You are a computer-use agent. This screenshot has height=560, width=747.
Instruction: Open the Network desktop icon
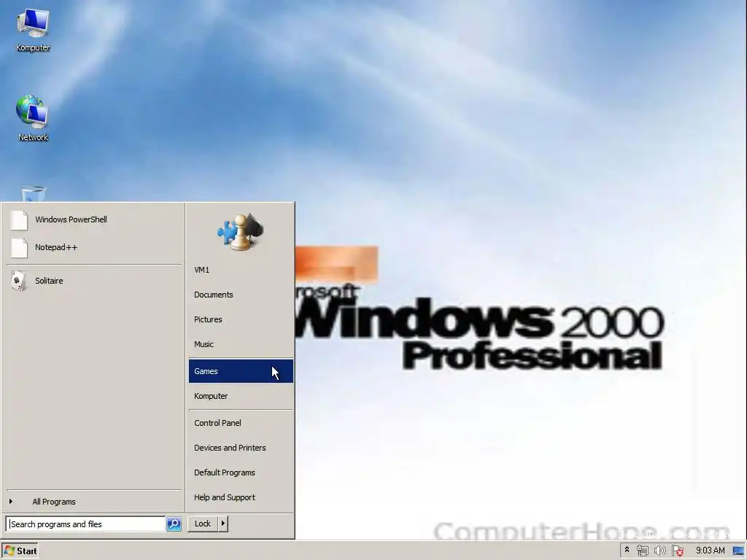pyautogui.click(x=32, y=118)
